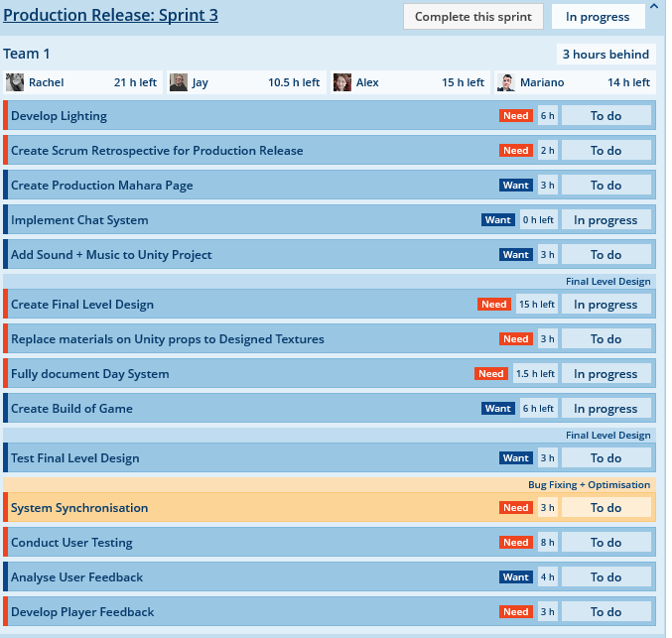The image size is (672, 638).
Task: Click 15 h left on Final Level Design
Action: point(537,305)
